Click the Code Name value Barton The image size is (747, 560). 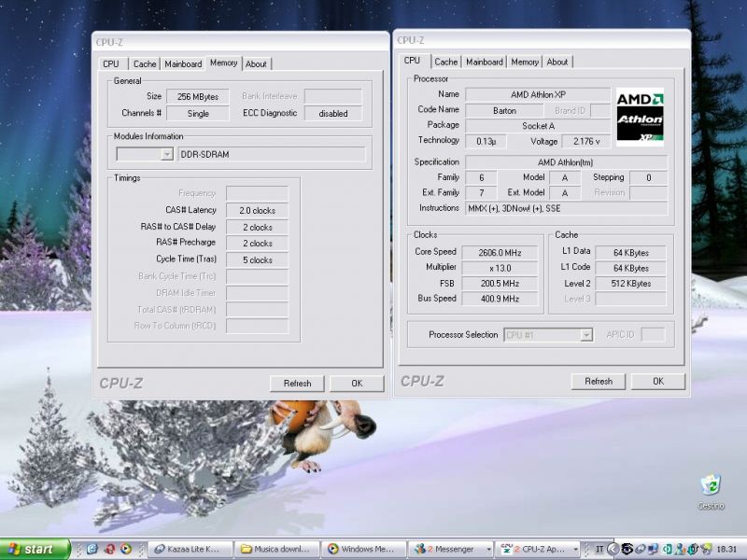(x=504, y=110)
